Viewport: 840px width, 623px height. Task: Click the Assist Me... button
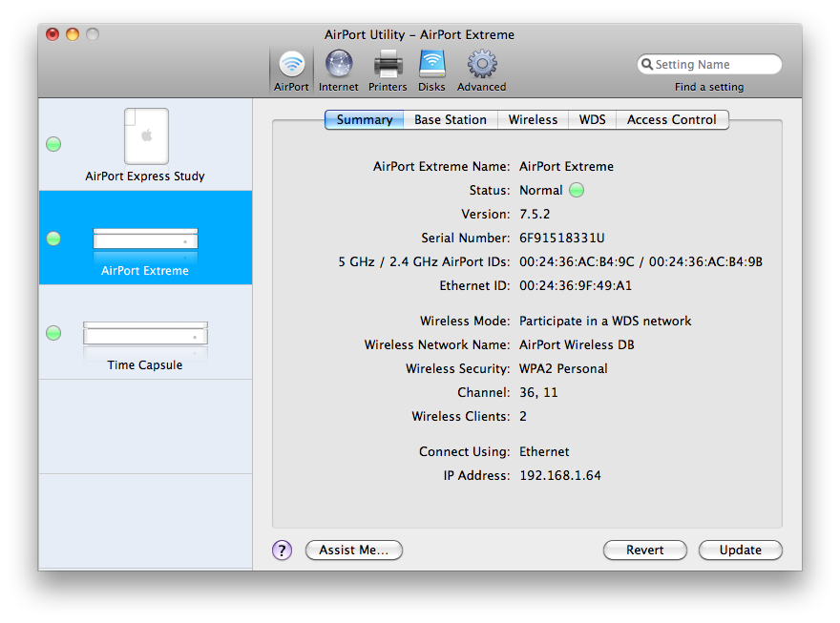[x=353, y=550]
